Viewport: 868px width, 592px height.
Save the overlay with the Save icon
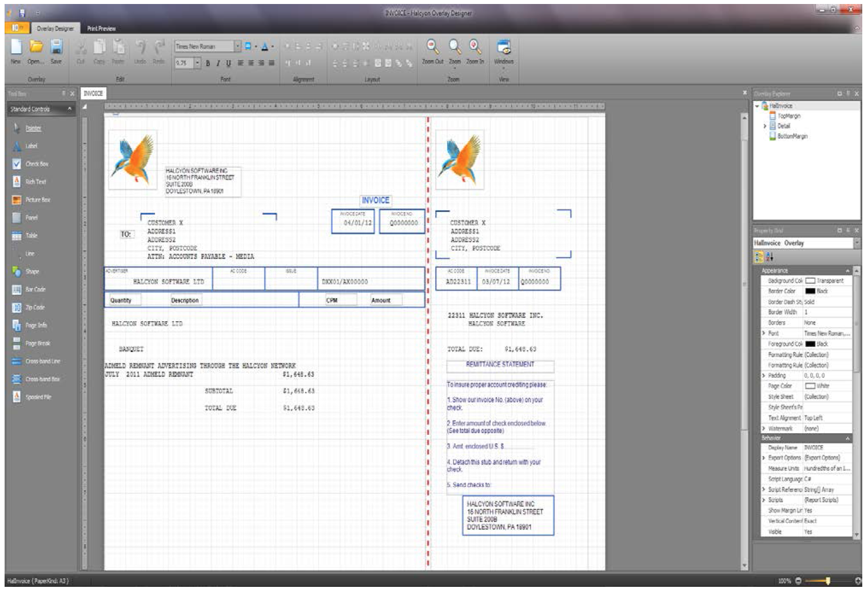[55, 51]
